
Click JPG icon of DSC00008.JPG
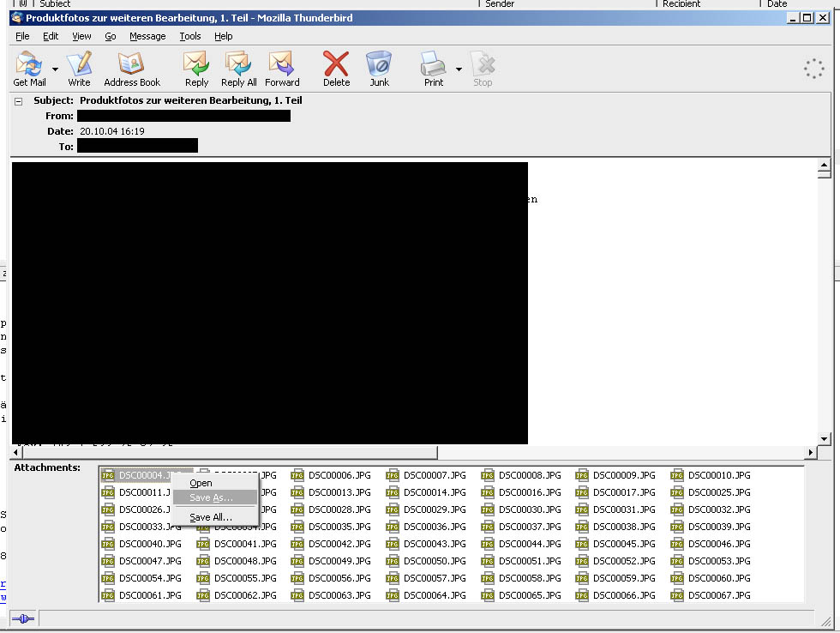488,475
